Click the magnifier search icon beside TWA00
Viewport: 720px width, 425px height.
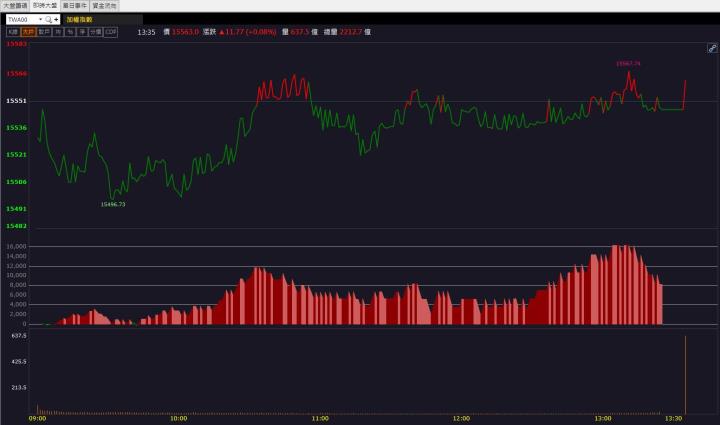pyautogui.click(x=46, y=19)
